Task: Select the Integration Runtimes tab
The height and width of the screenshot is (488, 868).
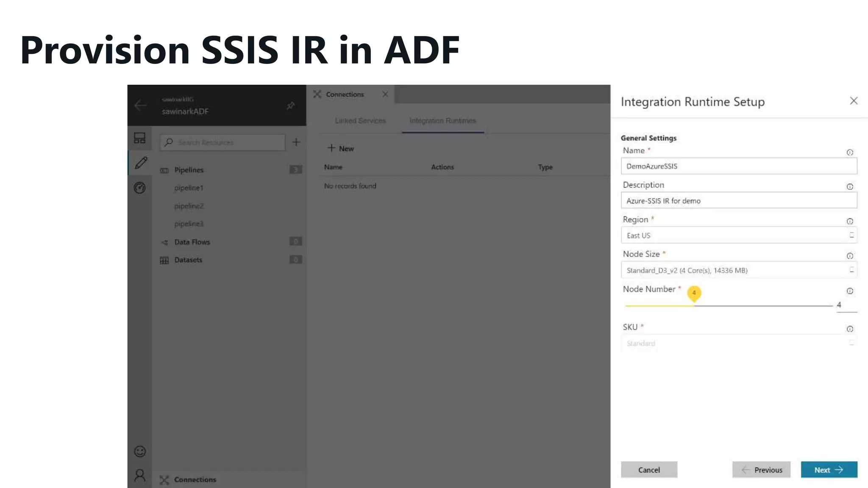Action: [x=442, y=121]
